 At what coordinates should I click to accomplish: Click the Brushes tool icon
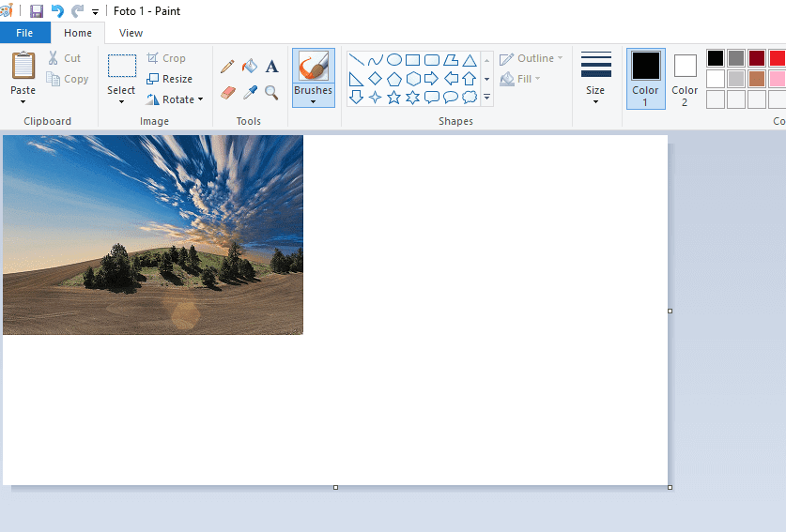click(314, 66)
